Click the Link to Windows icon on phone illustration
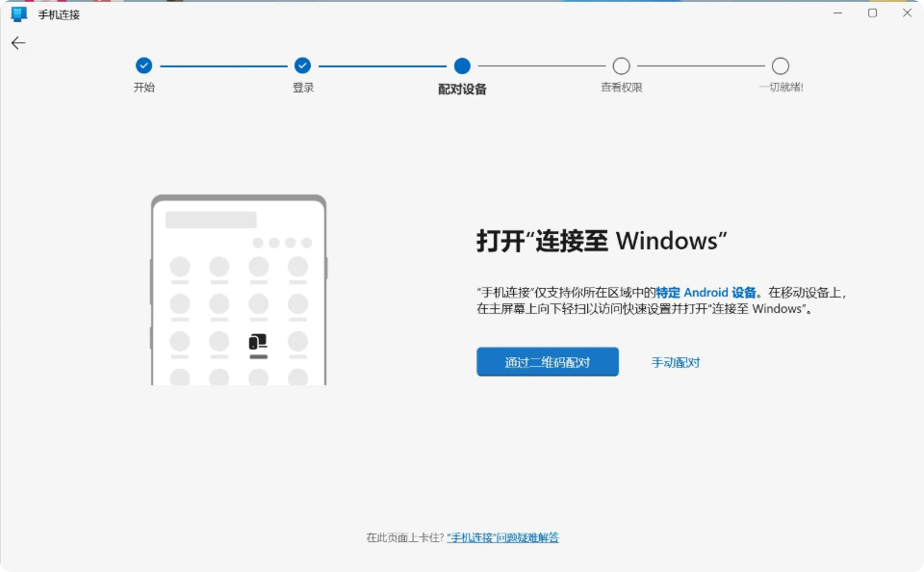 click(258, 342)
